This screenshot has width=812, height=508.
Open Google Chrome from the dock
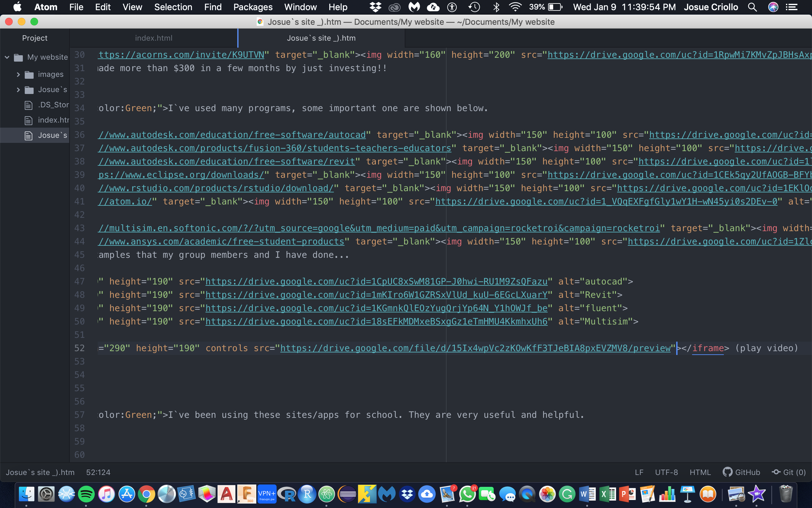[147, 494]
